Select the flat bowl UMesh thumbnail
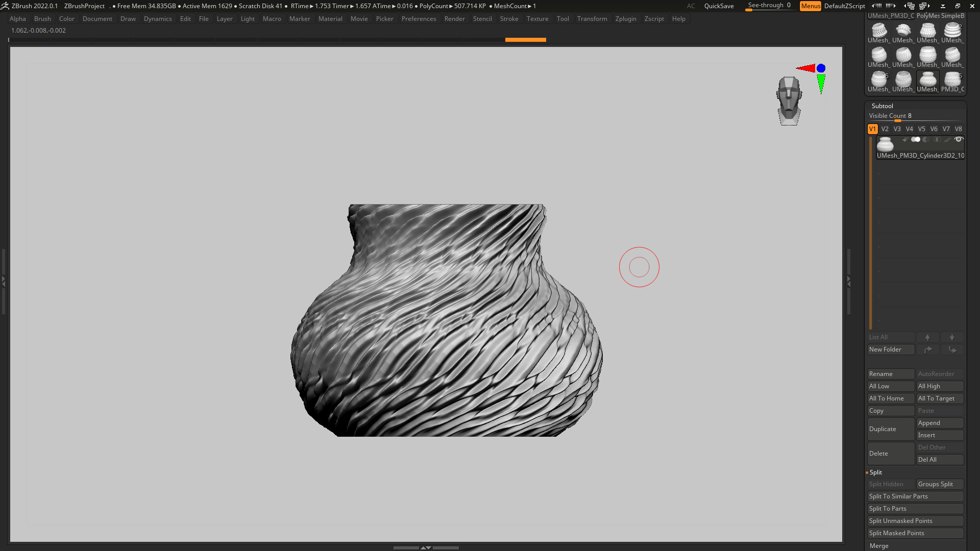Viewport: 980px width, 551px height. [903, 33]
